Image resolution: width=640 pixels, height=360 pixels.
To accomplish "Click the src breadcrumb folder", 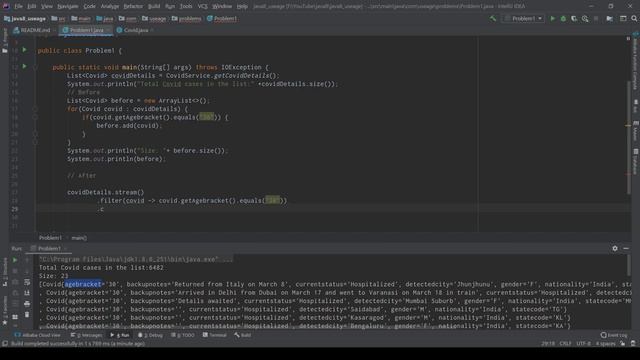I will point(58,18).
